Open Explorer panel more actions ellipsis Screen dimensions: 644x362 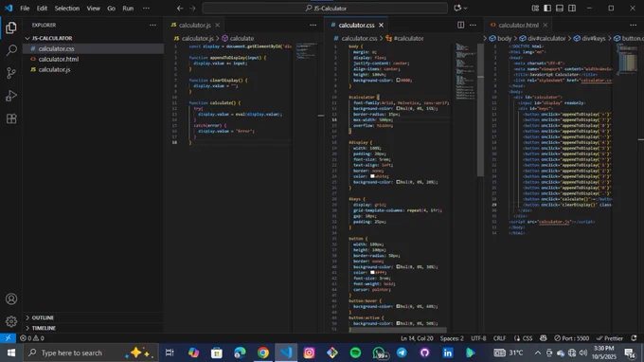coord(152,25)
